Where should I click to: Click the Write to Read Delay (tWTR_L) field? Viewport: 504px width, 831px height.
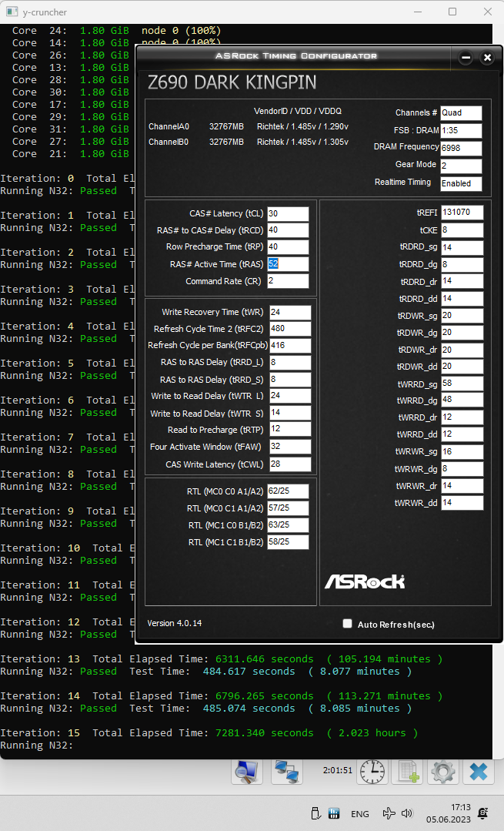click(x=290, y=396)
